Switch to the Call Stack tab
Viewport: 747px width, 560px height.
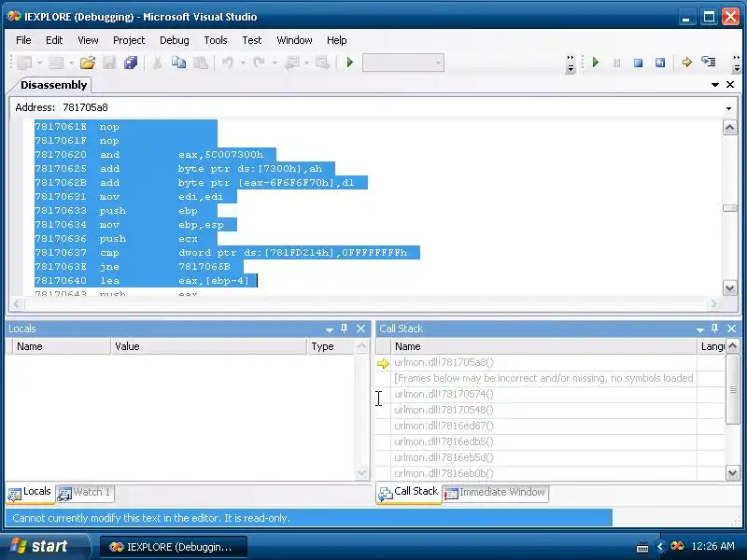(409, 493)
